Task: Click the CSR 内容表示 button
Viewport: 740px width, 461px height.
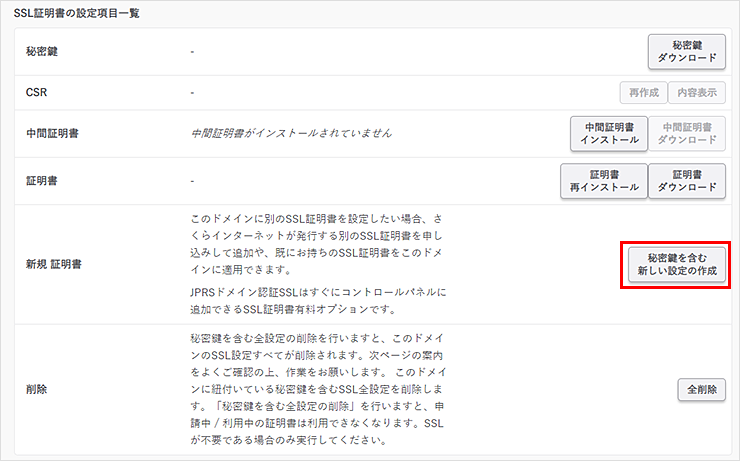Action: 695,92
